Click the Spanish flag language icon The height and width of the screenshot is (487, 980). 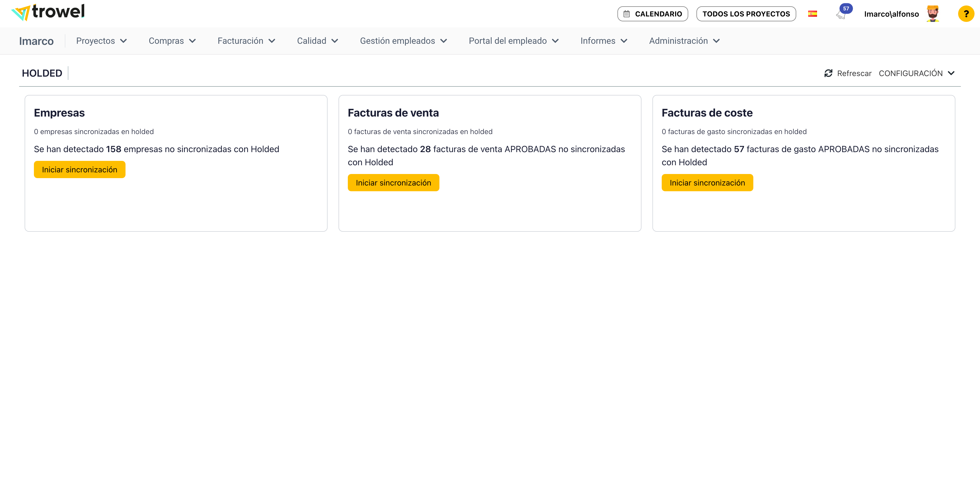tap(812, 14)
